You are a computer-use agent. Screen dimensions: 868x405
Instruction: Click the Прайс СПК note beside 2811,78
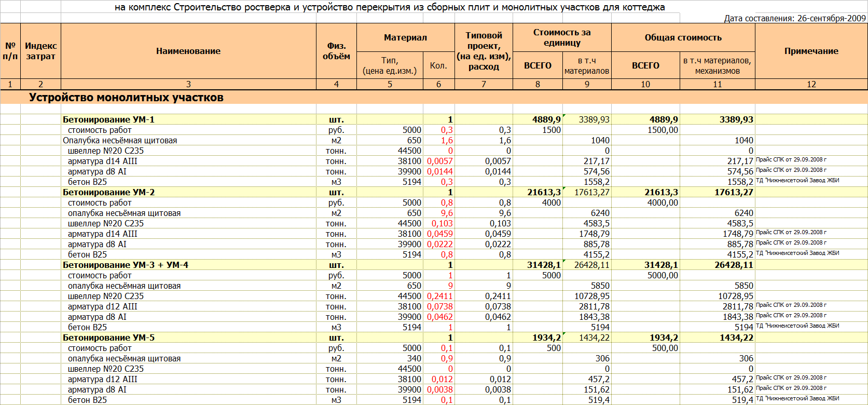791,305
